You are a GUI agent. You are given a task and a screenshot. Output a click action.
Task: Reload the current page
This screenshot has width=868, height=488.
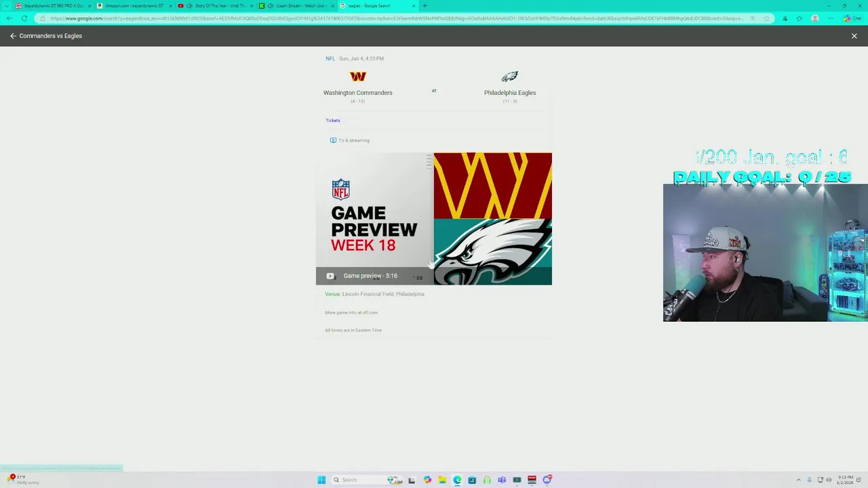click(x=24, y=18)
